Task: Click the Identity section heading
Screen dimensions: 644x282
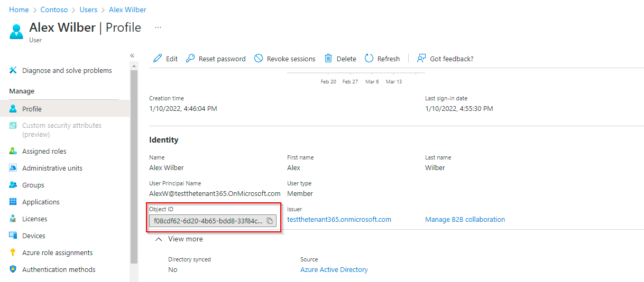Action: (x=164, y=140)
